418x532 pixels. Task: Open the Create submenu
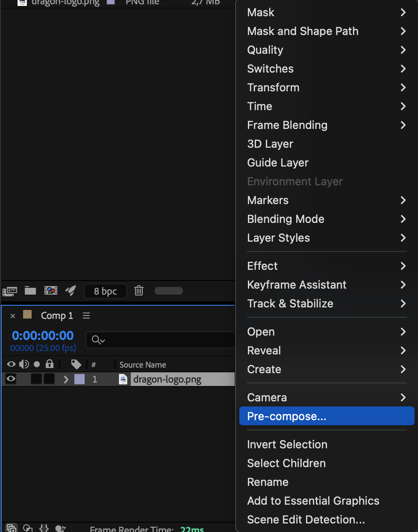[327, 369]
